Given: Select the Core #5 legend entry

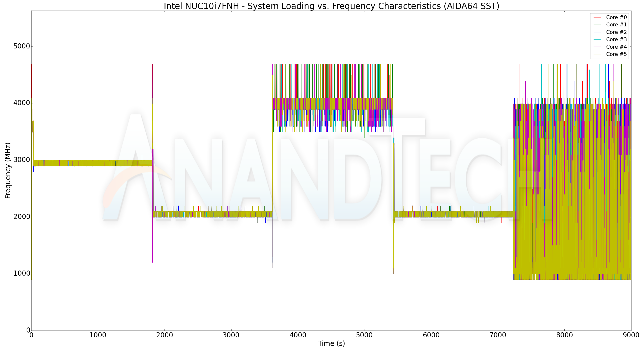Looking at the screenshot, I should click(610, 54).
